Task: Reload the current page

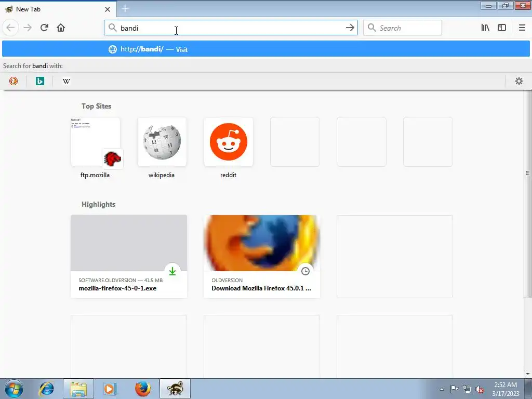Action: (x=45, y=28)
